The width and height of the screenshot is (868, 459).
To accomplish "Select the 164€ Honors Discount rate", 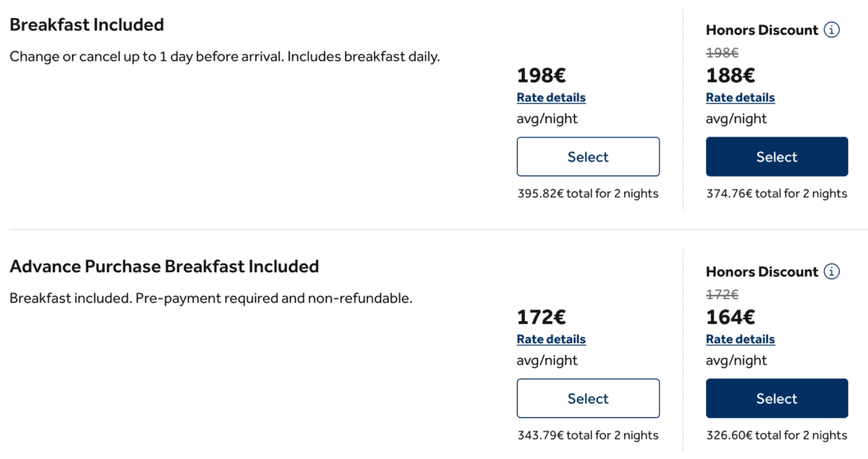I will 776,398.
